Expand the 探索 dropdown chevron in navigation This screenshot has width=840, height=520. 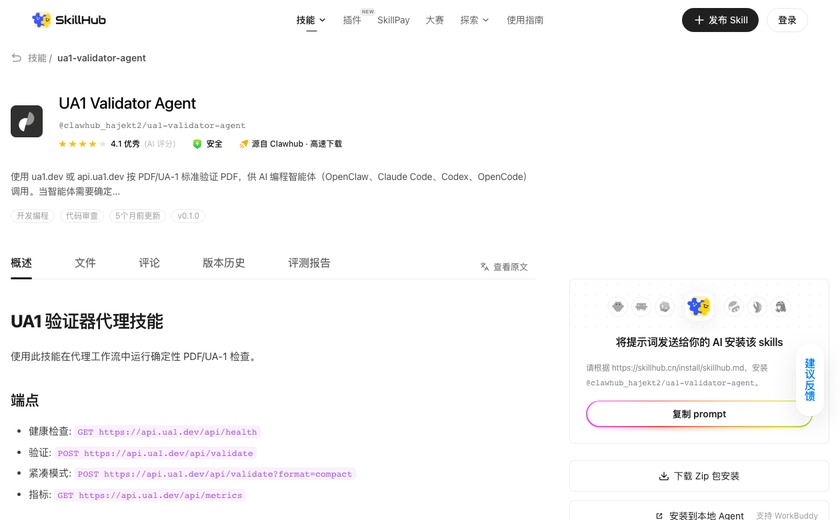(486, 20)
